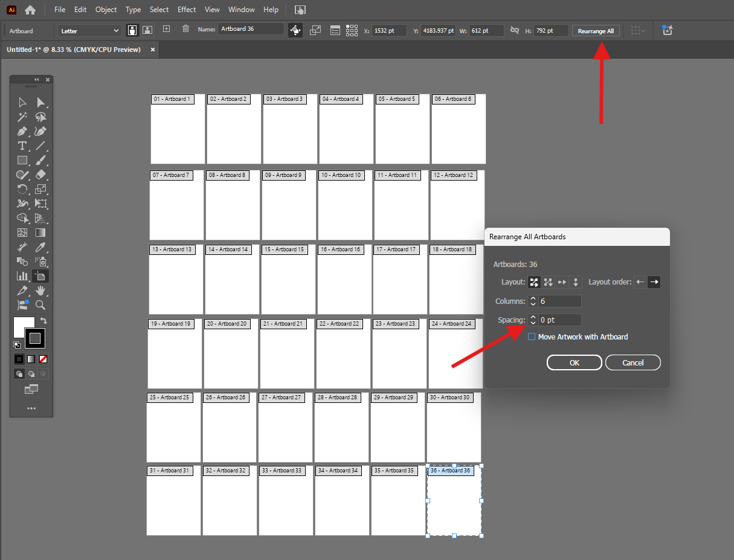Open the Object menu

[106, 9]
